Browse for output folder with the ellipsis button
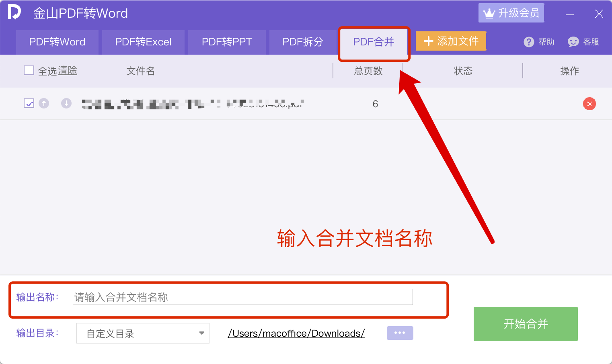The width and height of the screenshot is (612, 364). (x=400, y=333)
